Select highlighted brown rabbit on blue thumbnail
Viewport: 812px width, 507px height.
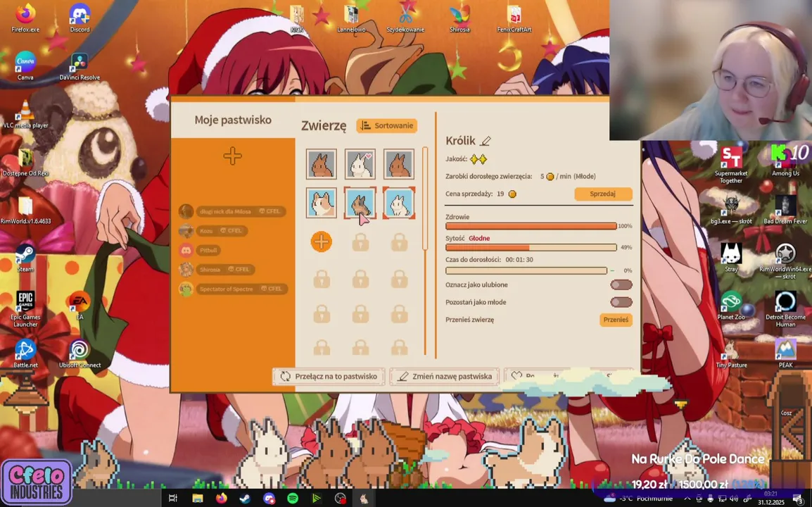(x=360, y=203)
